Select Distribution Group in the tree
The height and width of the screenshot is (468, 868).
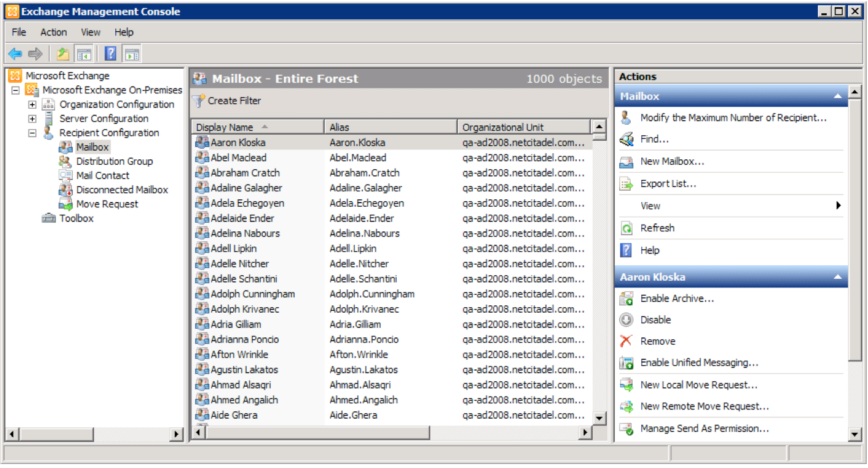tap(114, 161)
